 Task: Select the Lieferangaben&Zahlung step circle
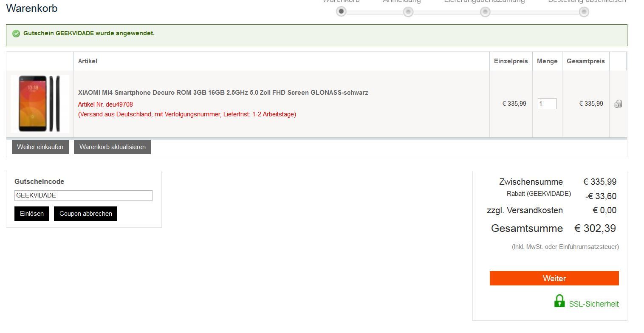[x=485, y=11]
